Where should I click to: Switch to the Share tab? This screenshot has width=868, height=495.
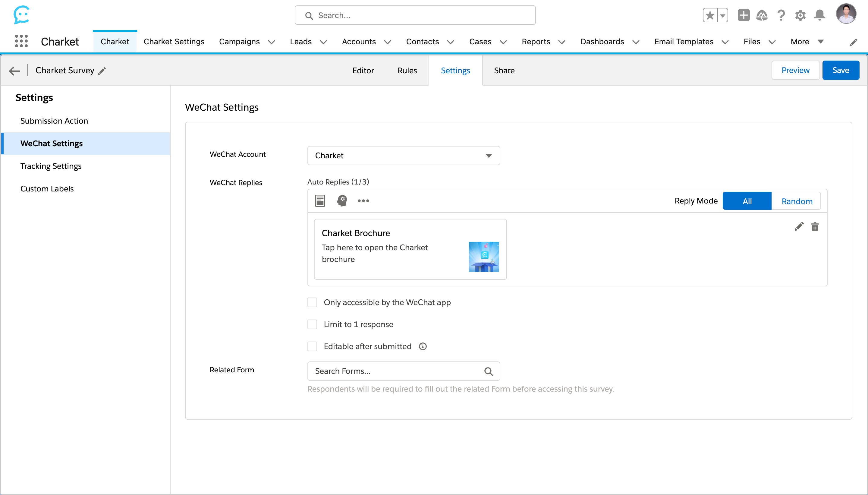point(504,70)
